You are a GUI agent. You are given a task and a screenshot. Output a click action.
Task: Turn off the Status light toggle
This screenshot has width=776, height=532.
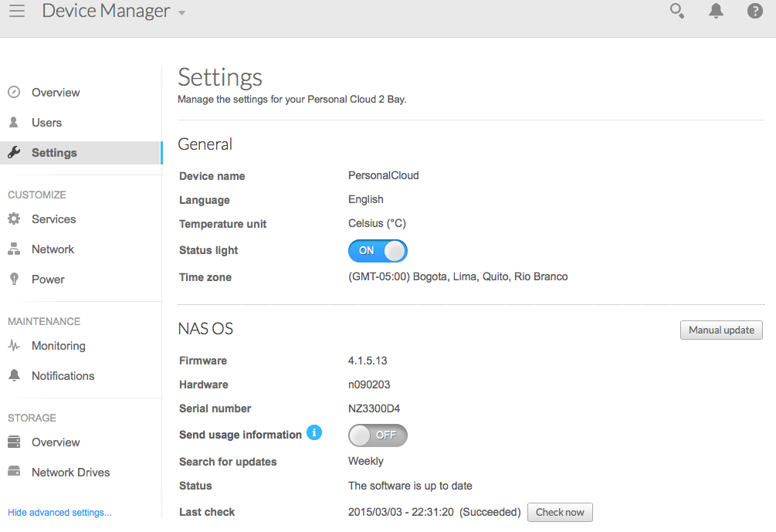(x=378, y=251)
